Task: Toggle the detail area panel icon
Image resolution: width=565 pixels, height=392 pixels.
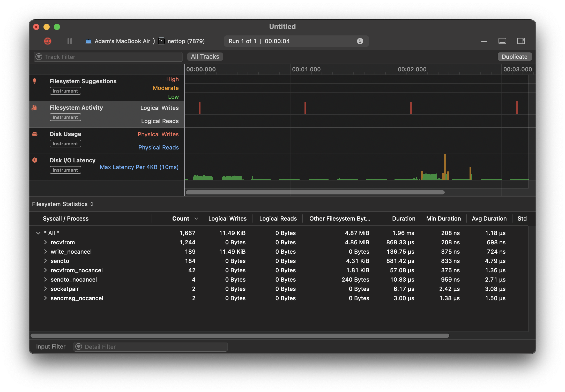Action: coord(502,41)
